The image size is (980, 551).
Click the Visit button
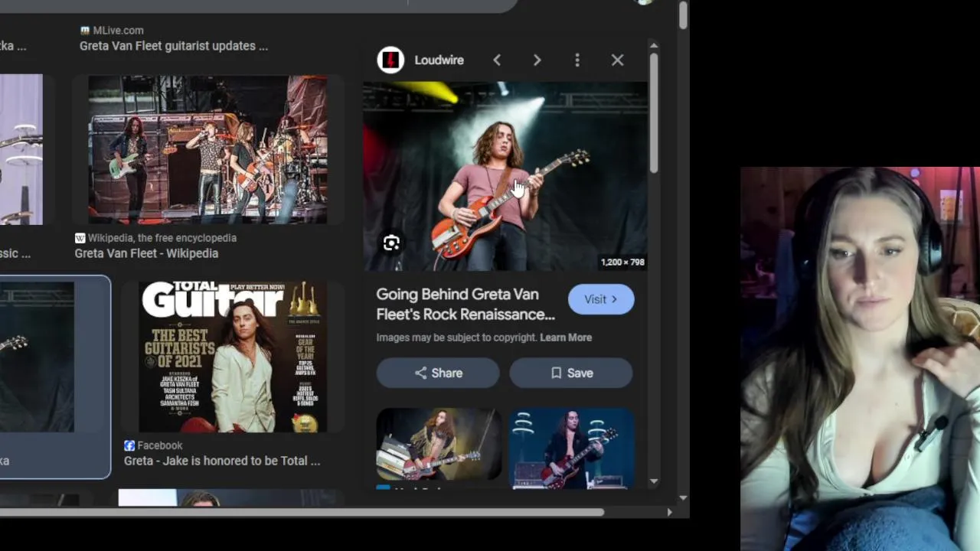click(x=601, y=299)
